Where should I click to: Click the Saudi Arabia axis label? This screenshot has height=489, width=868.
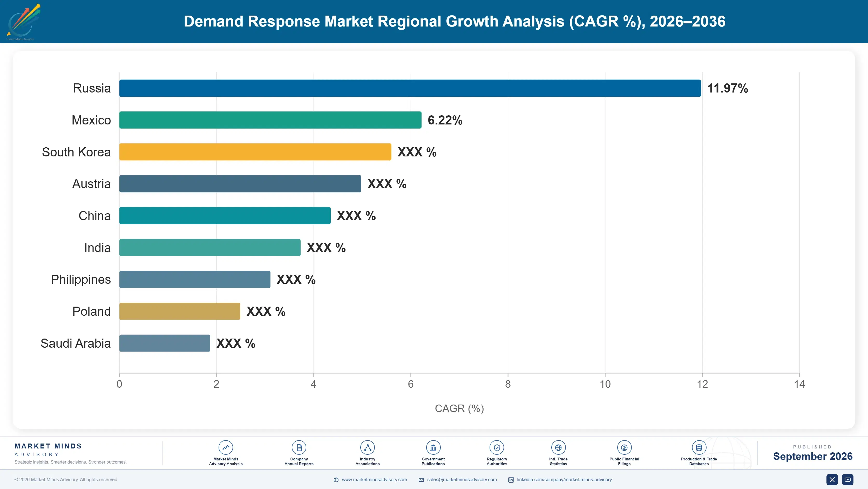76,343
